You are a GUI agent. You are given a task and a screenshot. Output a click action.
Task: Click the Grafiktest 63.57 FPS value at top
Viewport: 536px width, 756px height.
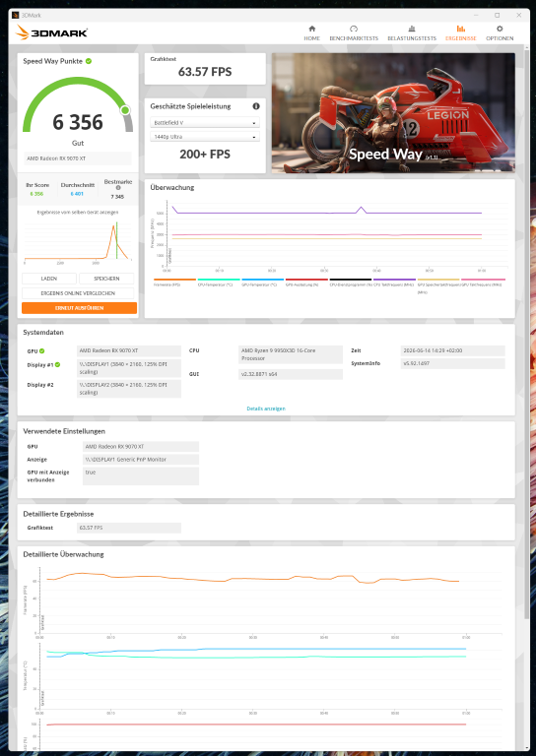tap(205, 72)
